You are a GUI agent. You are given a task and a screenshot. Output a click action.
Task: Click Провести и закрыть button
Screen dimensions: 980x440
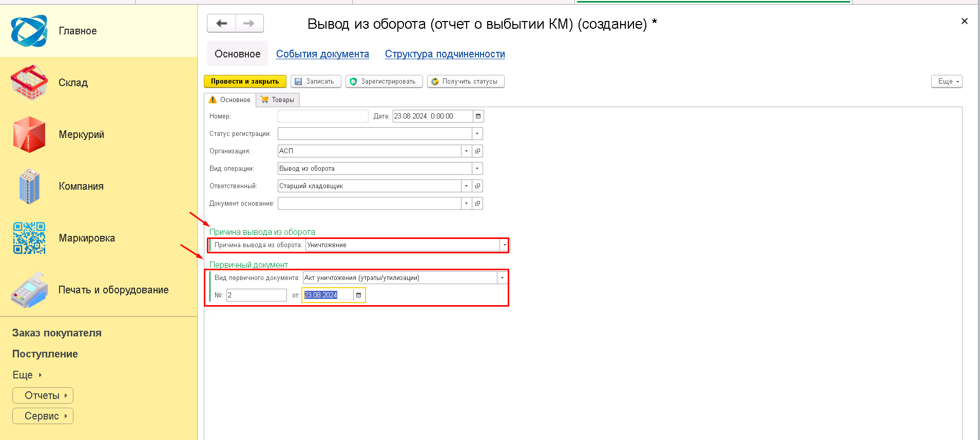pyautogui.click(x=245, y=82)
